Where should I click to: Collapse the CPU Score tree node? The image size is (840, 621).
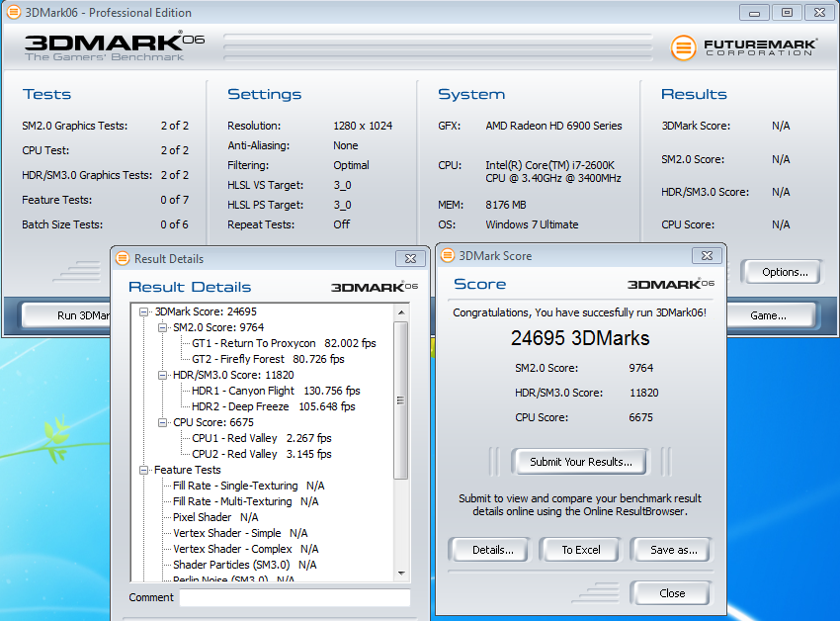tap(162, 422)
